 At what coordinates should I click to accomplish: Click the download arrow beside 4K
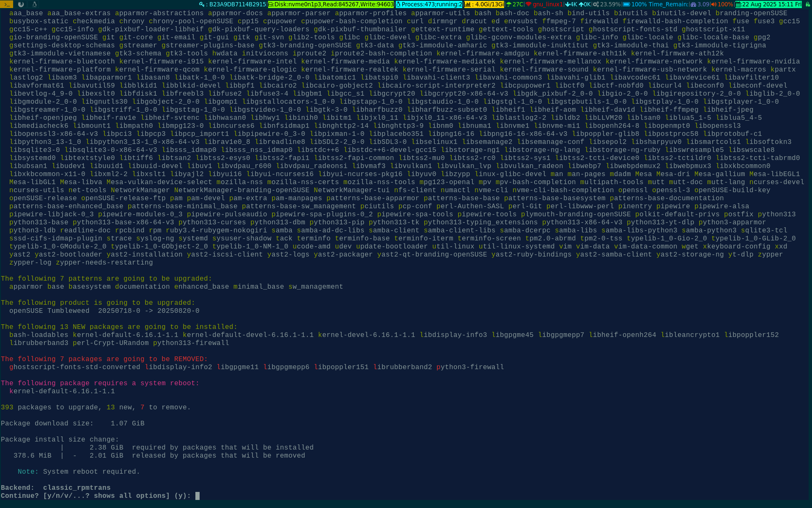(568, 4)
